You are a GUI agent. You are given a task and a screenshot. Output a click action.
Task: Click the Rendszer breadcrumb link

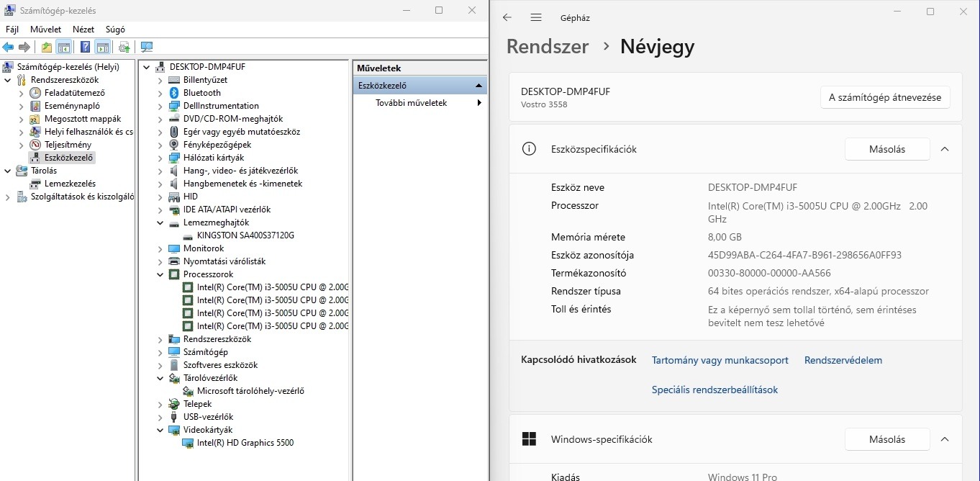tap(548, 46)
